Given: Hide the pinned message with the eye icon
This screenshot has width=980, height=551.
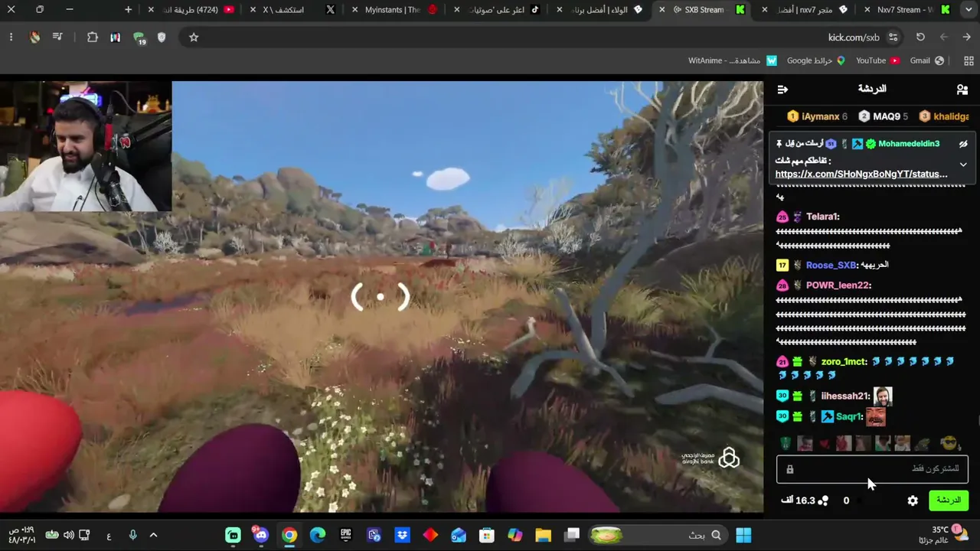Looking at the screenshot, I should (x=963, y=144).
